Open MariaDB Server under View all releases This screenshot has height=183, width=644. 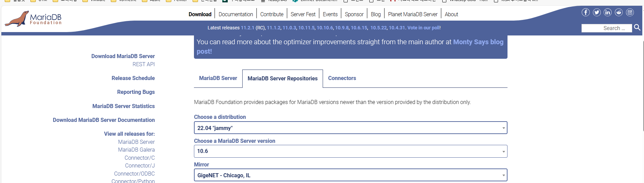pyautogui.click(x=137, y=142)
